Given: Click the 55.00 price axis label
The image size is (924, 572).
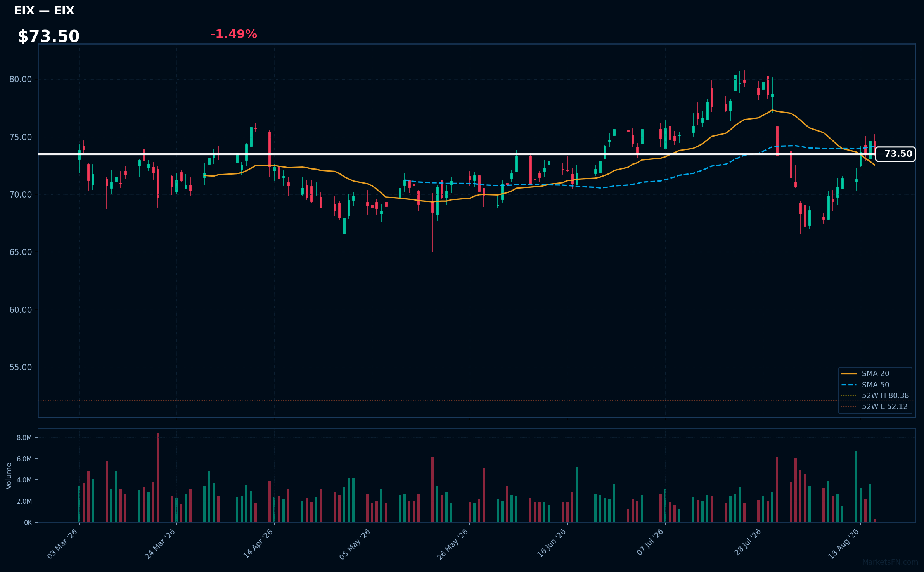Looking at the screenshot, I should (x=21, y=367).
